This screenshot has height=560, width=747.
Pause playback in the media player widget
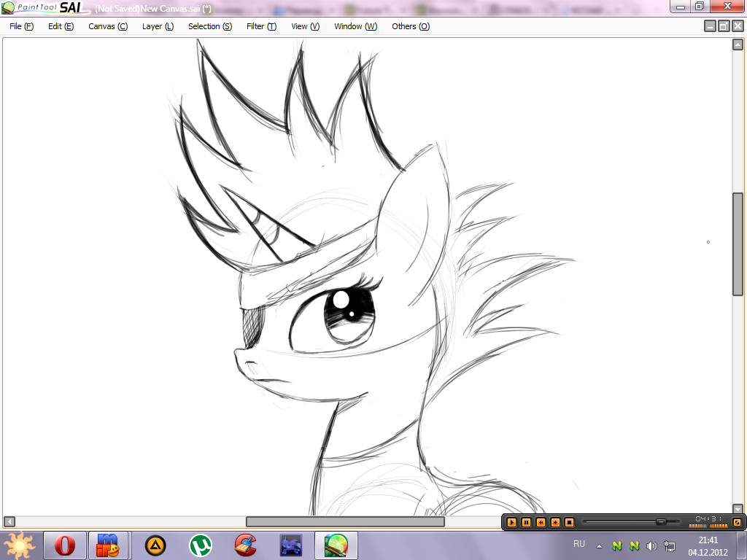526,522
